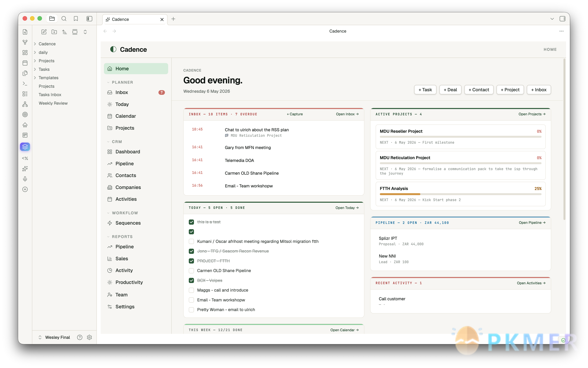
Task: Check the Carmen OLD Shane Pipeline task checkbox
Action: click(x=191, y=271)
